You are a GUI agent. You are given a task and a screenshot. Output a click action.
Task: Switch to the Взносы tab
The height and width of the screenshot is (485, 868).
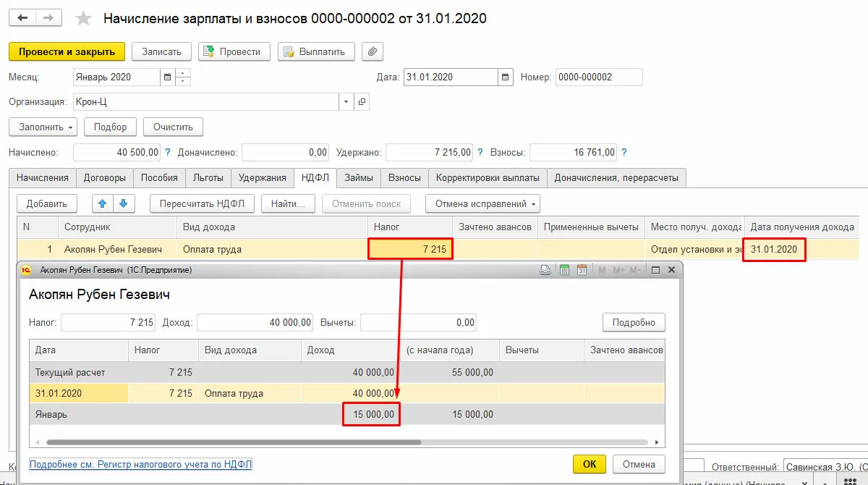click(404, 177)
